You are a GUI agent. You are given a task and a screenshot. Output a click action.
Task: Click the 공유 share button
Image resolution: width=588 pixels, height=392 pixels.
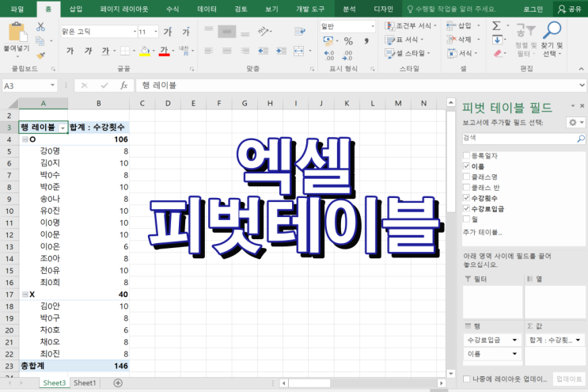tap(568, 9)
